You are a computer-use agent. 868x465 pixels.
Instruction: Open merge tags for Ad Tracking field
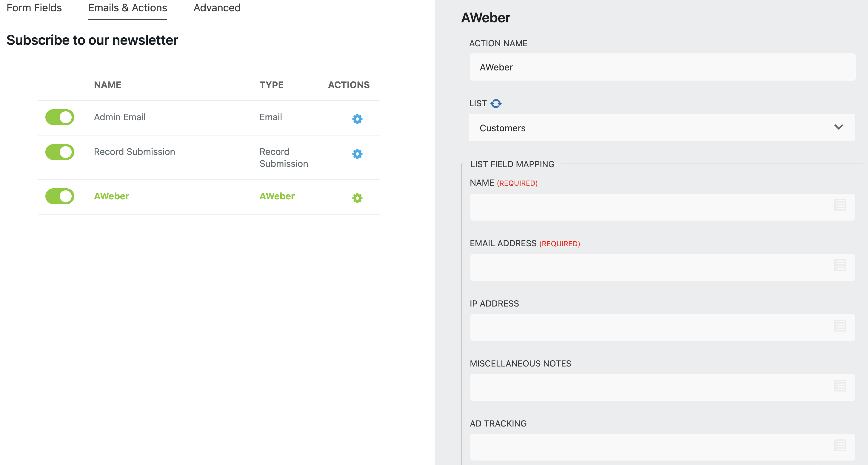[x=840, y=446]
